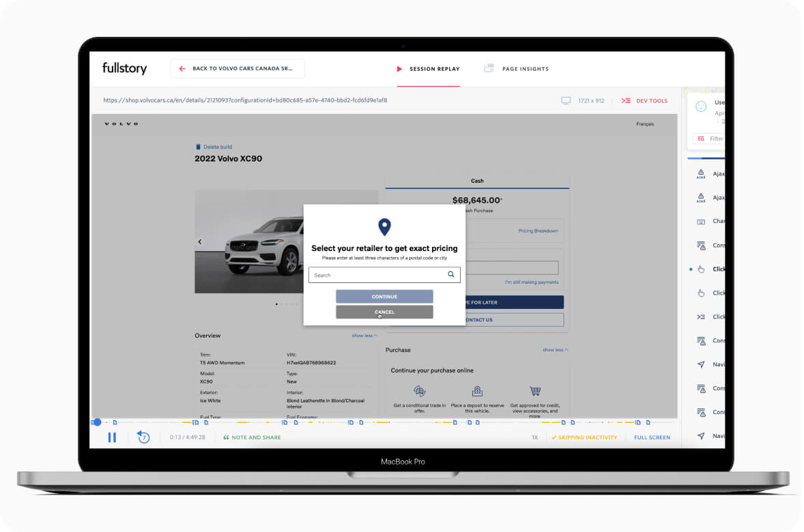Click the session timeline playhead
This screenshot has height=532, width=804.
coord(97,422)
